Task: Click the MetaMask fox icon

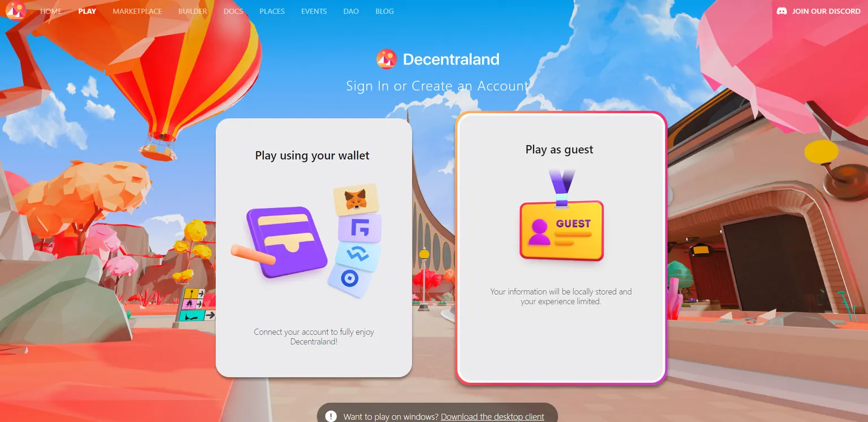Action: pyautogui.click(x=355, y=199)
